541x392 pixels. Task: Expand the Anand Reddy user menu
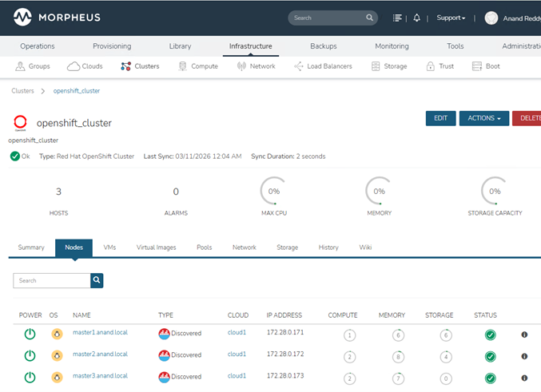pos(511,18)
